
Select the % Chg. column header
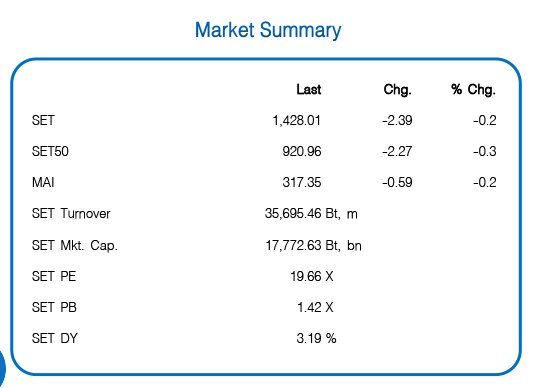point(473,90)
